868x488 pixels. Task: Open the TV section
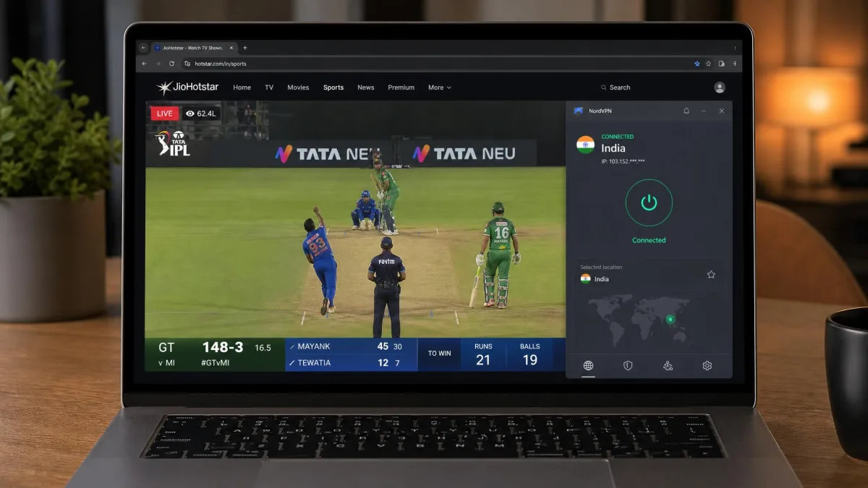[269, 87]
